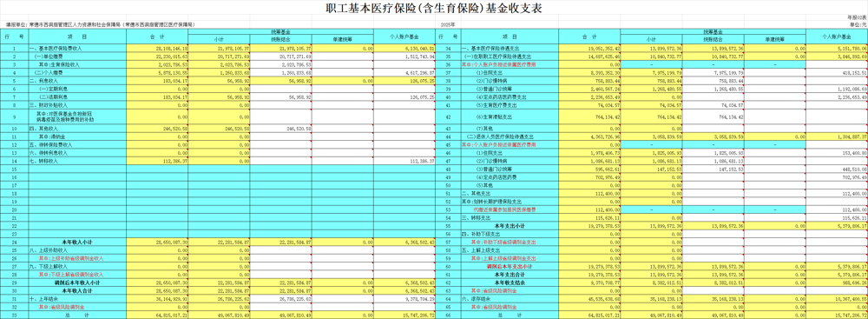Select the 本年收支结余 row label

tap(510, 283)
